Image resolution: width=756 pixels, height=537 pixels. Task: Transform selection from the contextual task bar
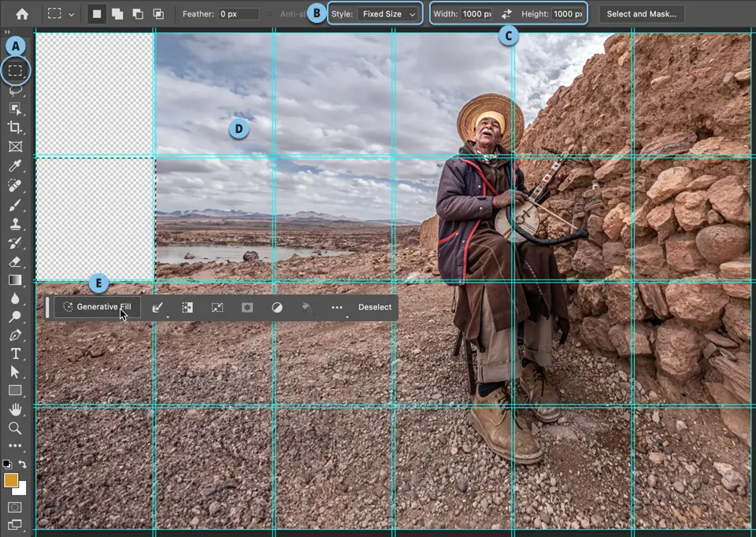point(217,307)
